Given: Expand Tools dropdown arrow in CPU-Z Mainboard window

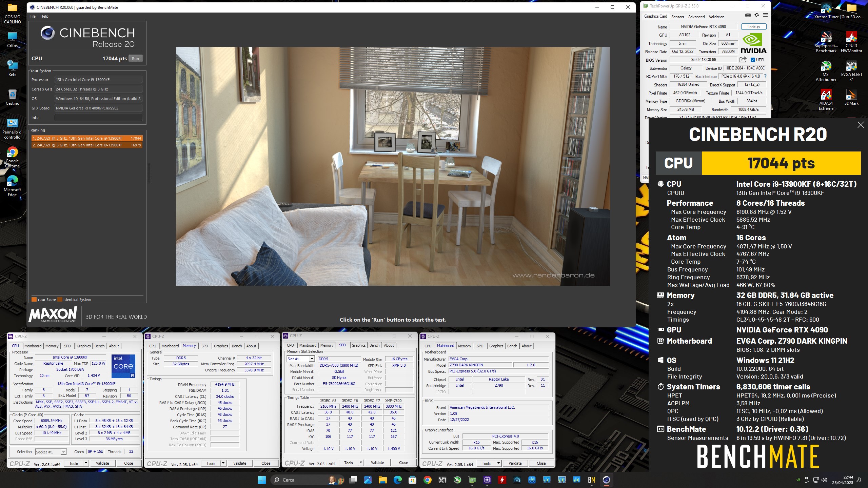Looking at the screenshot, I should 498,463.
